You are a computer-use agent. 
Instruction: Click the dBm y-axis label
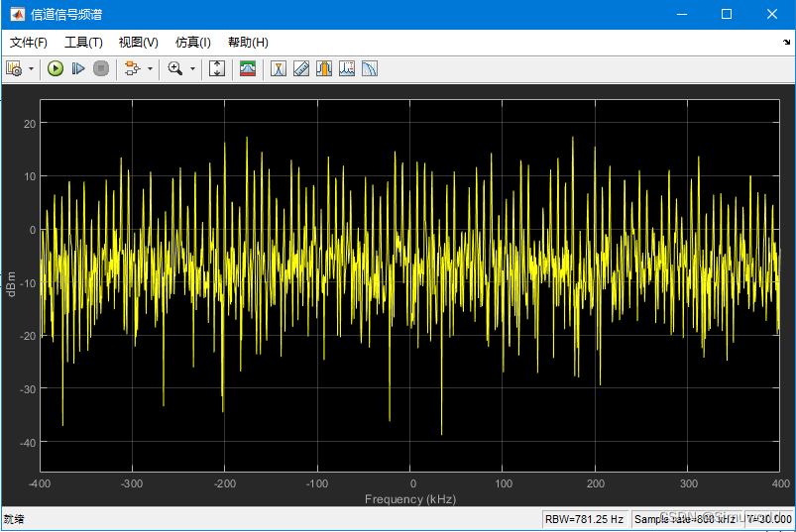coord(11,284)
